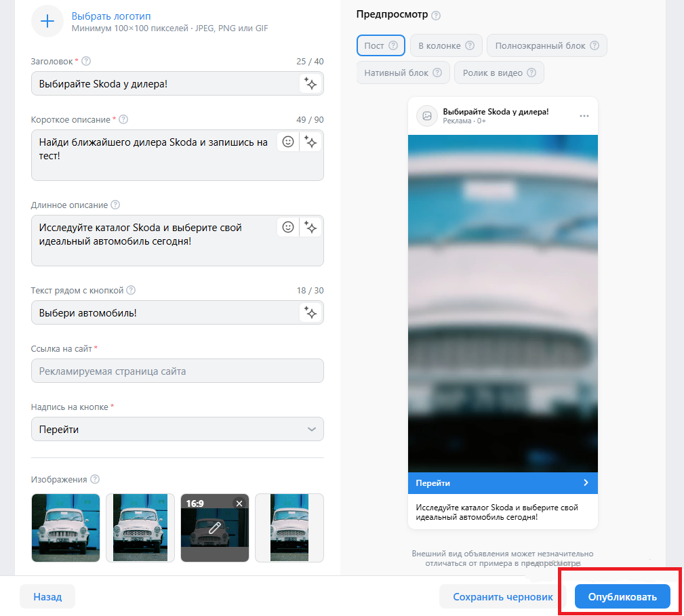This screenshot has height=616, width=684.
Task: Open emoji picker in short description field
Action: pos(288,142)
